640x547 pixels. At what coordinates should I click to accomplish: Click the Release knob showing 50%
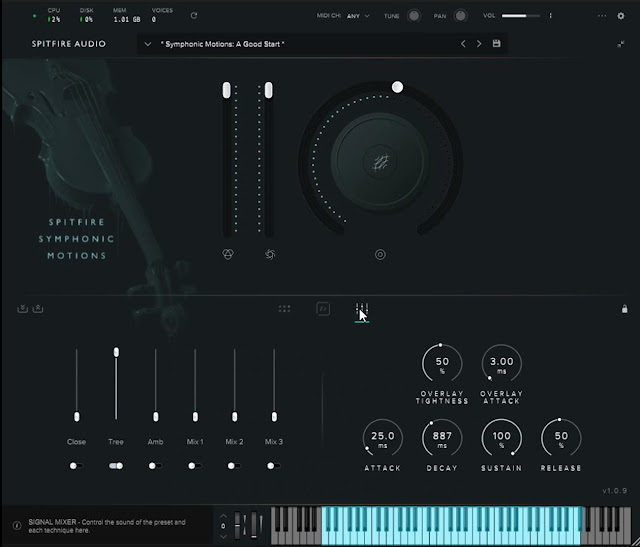561,438
